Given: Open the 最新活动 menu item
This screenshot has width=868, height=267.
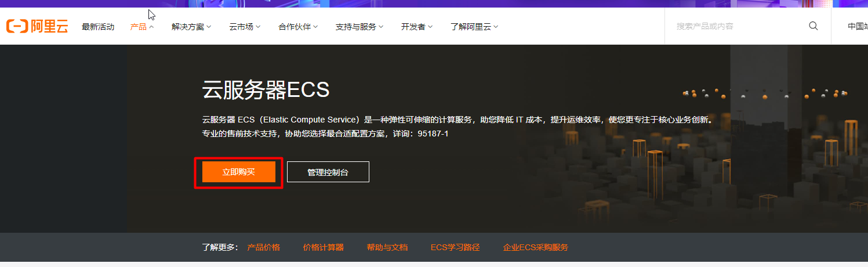Looking at the screenshot, I should [x=98, y=27].
